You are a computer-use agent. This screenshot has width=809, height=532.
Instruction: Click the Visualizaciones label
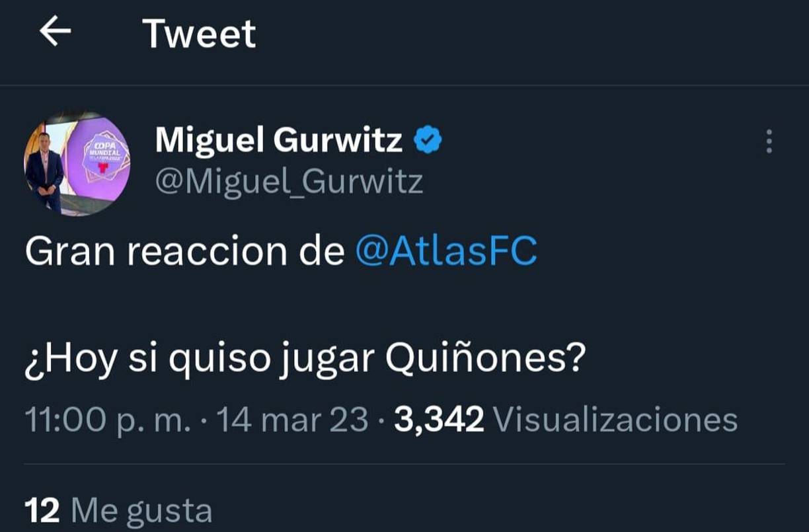click(x=619, y=418)
